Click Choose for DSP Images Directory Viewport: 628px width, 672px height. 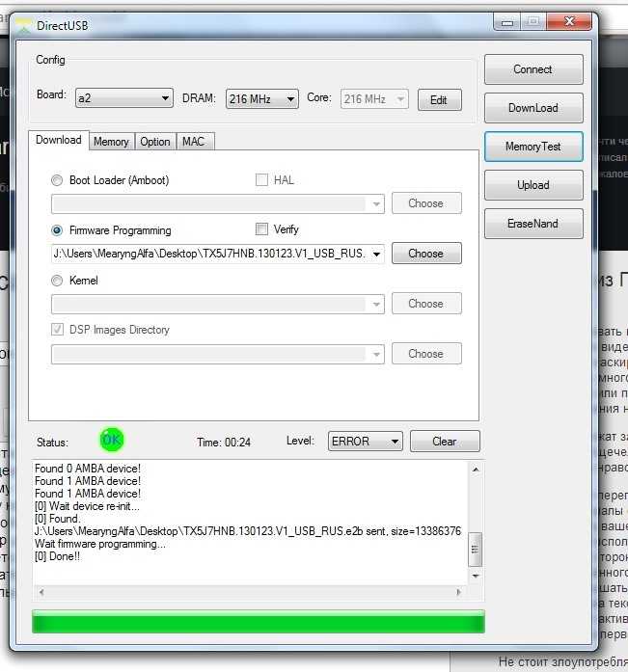(426, 354)
